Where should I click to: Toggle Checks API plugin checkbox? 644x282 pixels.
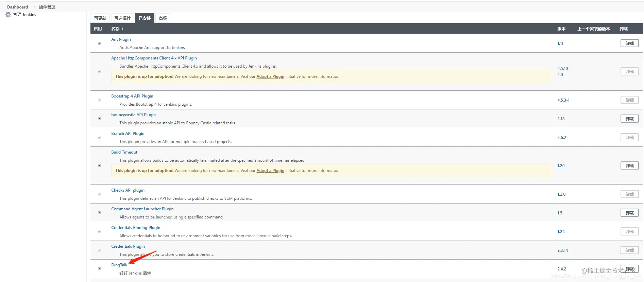click(x=99, y=194)
